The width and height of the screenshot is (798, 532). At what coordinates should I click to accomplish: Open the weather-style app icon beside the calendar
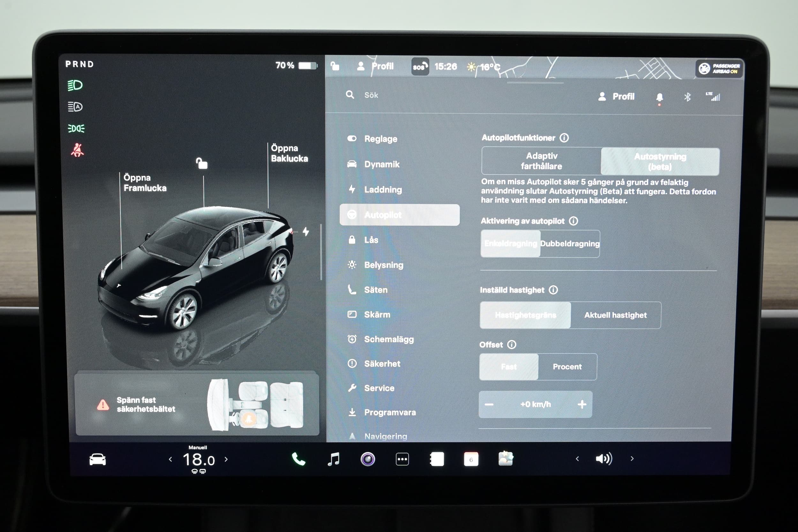pos(506,459)
